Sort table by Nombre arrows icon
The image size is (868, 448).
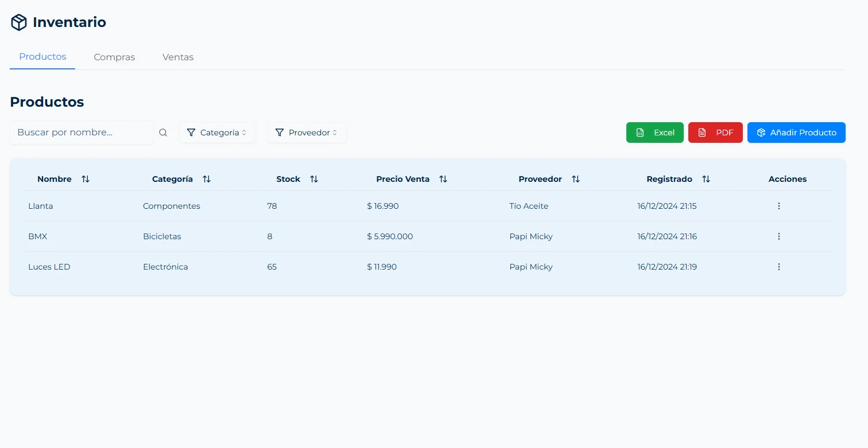point(86,179)
